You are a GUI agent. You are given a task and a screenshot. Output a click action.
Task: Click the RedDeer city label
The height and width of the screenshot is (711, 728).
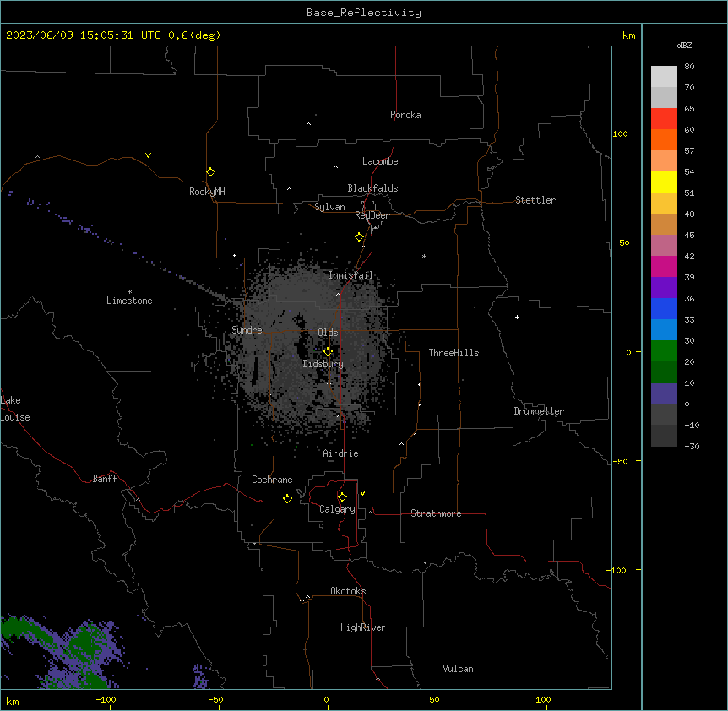pyautogui.click(x=372, y=215)
